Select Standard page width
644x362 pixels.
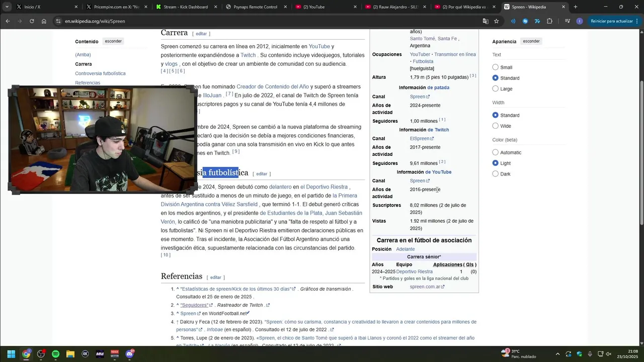[x=496, y=115]
